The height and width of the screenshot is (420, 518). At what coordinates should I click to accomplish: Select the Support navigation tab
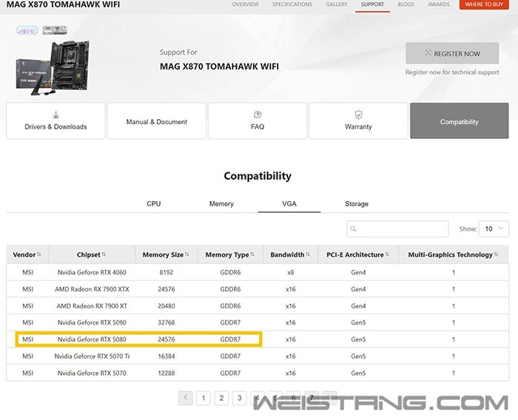click(372, 4)
